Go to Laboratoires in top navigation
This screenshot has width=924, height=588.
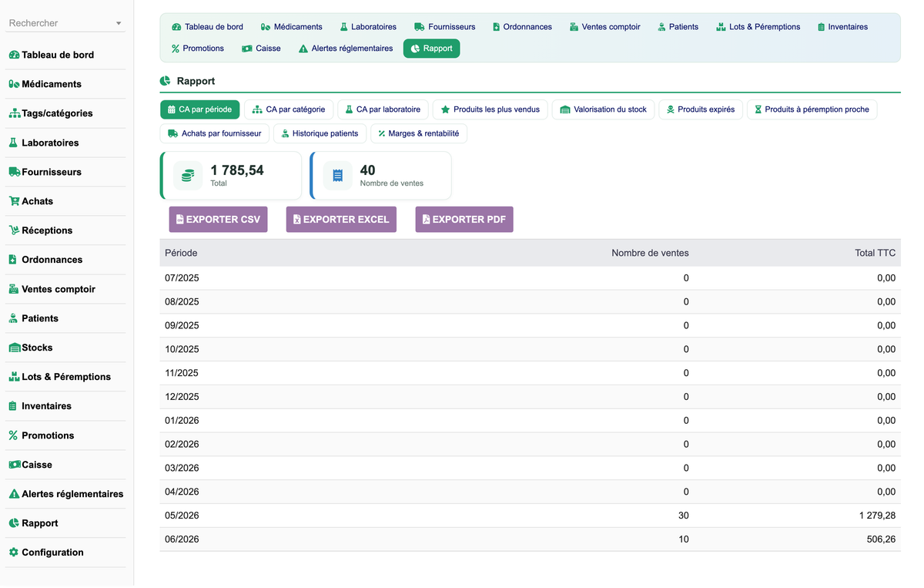pos(368,27)
